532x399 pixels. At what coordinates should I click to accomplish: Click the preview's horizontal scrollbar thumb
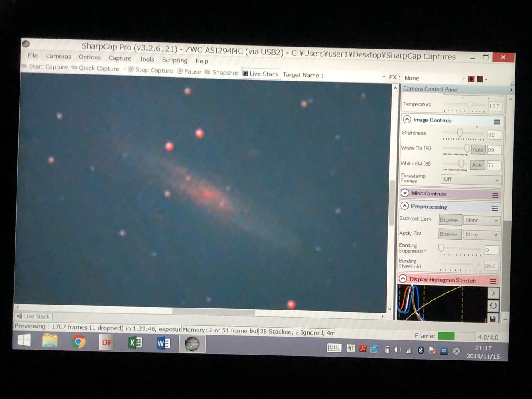(214, 312)
